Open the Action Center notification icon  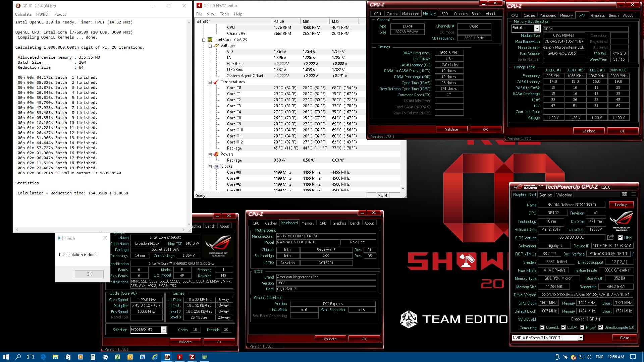(633, 357)
